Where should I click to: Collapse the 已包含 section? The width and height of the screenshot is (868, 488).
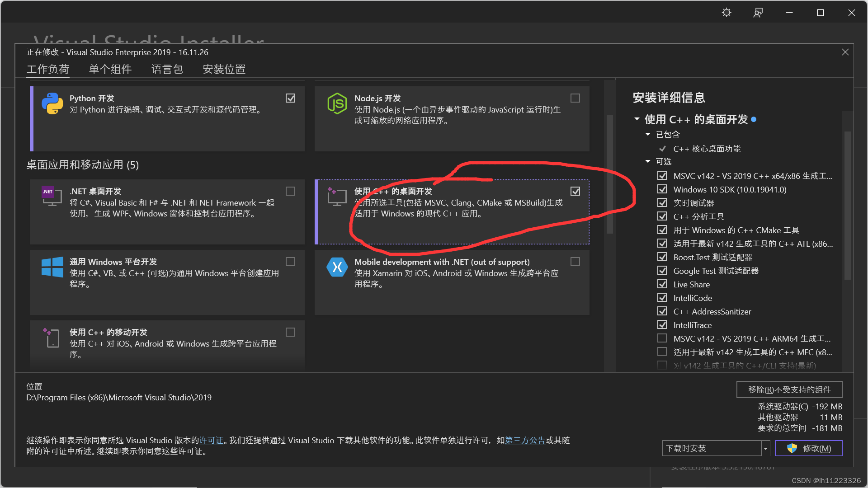(x=647, y=134)
